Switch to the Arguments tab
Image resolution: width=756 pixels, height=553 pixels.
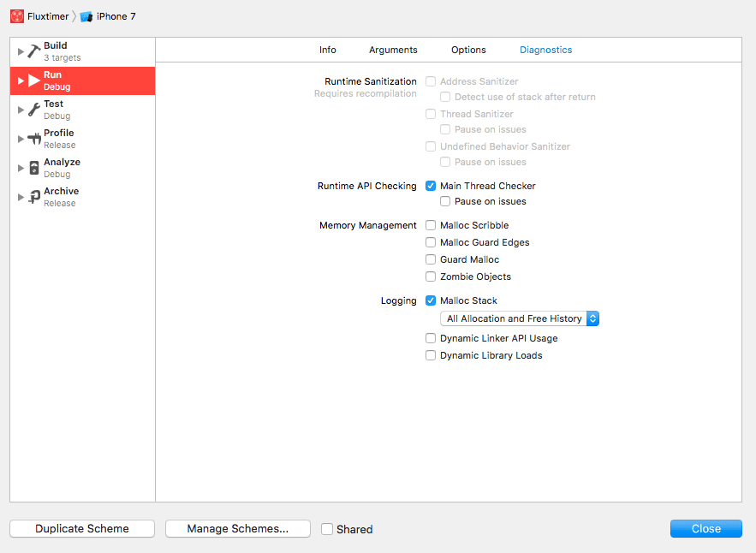393,50
